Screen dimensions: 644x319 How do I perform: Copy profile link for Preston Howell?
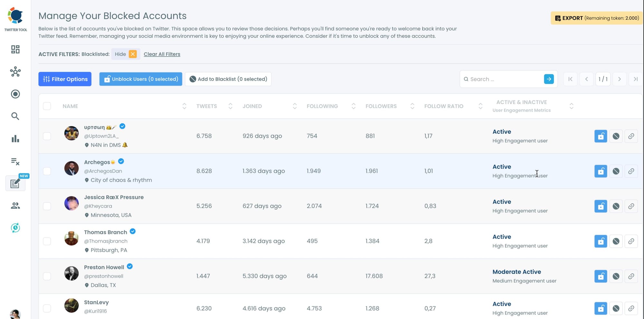tap(631, 276)
